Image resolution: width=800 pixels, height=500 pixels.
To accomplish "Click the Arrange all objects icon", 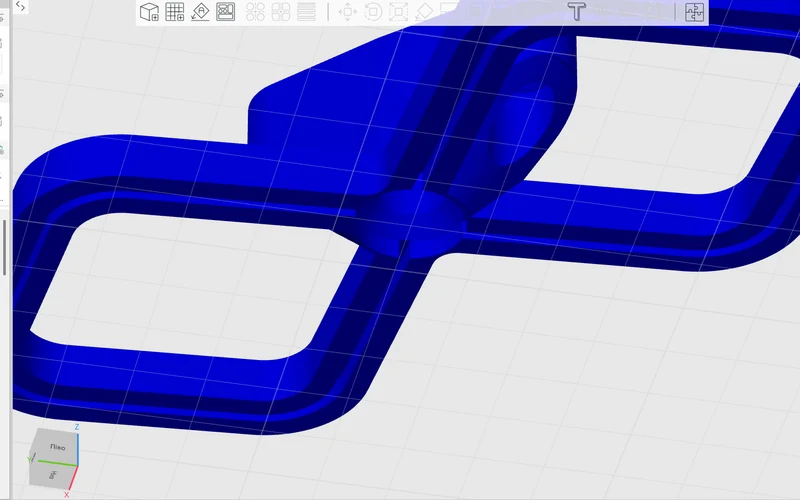I will (226, 12).
